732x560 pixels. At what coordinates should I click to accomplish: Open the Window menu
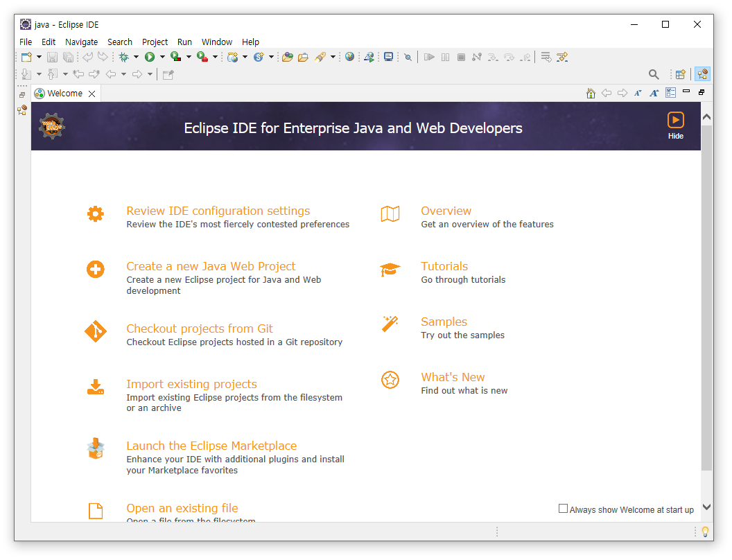217,42
